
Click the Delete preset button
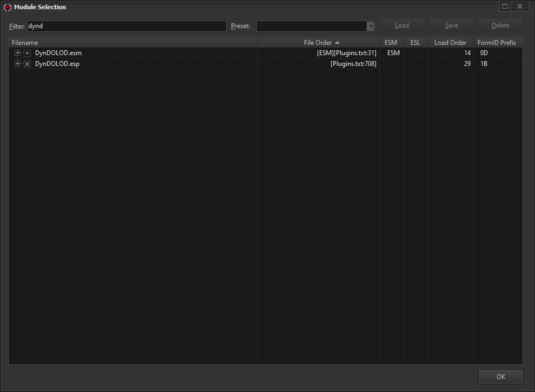500,25
